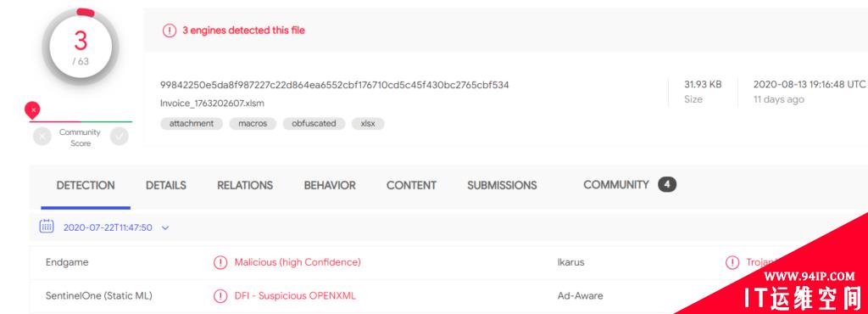Screen dimensions: 868x314
Task: Click the community downvote X icon
Action: (x=42, y=137)
